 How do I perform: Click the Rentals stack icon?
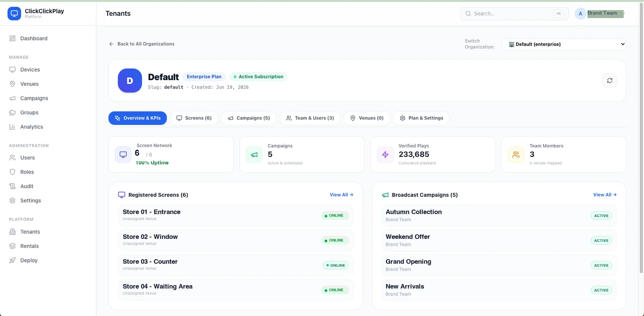click(12, 246)
